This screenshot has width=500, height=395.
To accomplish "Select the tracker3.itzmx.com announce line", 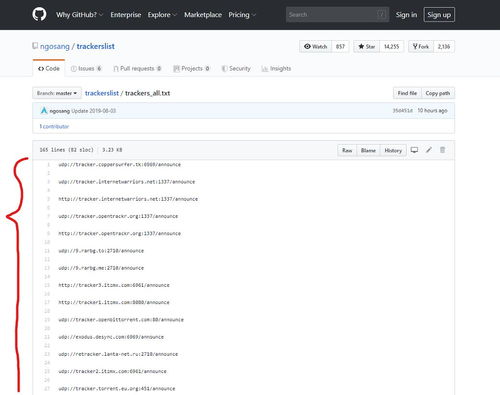I will [x=114, y=285].
